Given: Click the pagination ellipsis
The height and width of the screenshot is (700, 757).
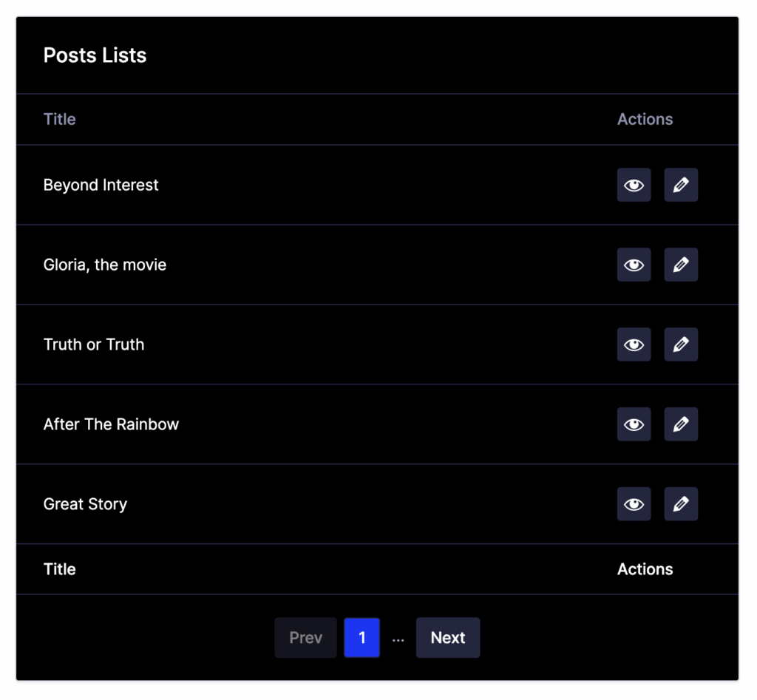Looking at the screenshot, I should pos(398,639).
